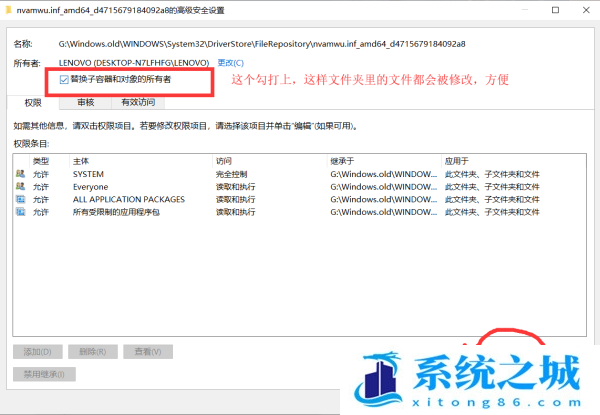Select the Everyone permission entry

click(90, 187)
